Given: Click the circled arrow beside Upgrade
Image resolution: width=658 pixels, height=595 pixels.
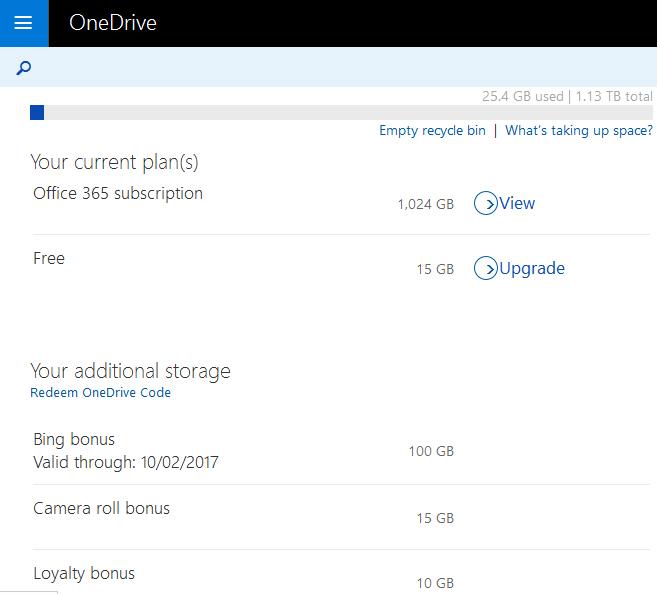Looking at the screenshot, I should 486,268.
